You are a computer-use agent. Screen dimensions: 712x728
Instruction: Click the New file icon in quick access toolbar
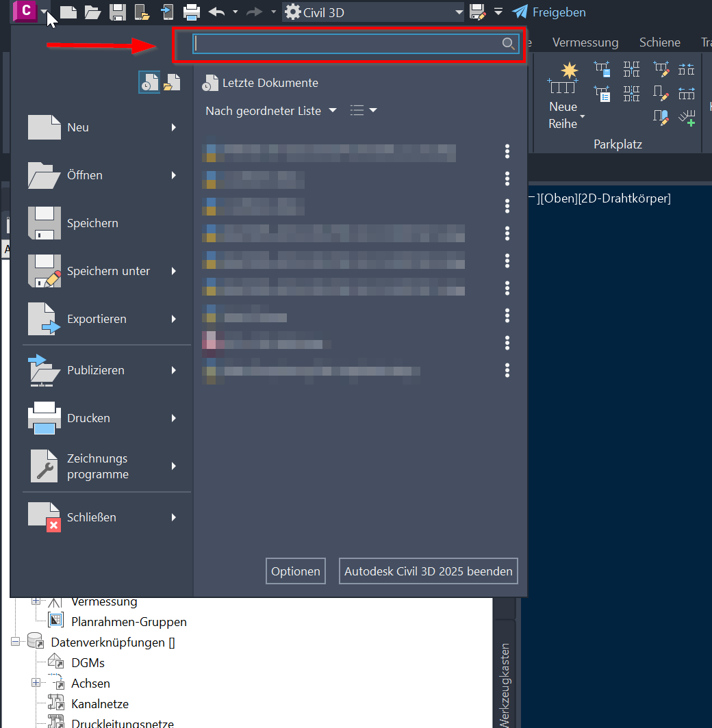tap(68, 12)
